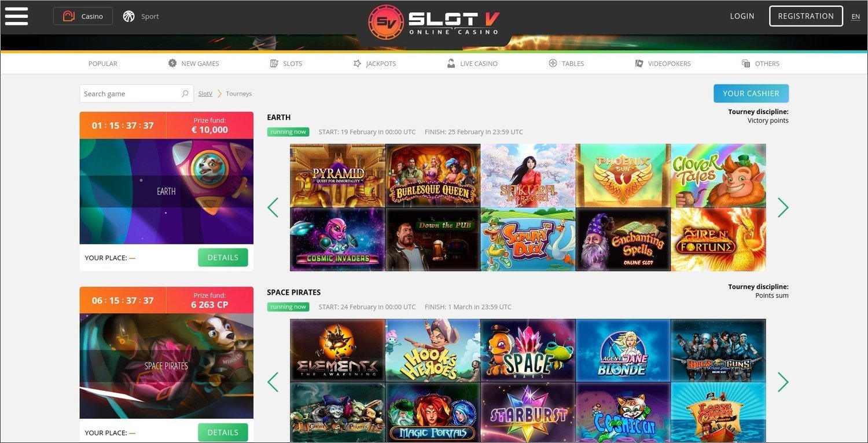Image resolution: width=868 pixels, height=443 pixels.
Task: Open Jackpots category
Action: [375, 64]
